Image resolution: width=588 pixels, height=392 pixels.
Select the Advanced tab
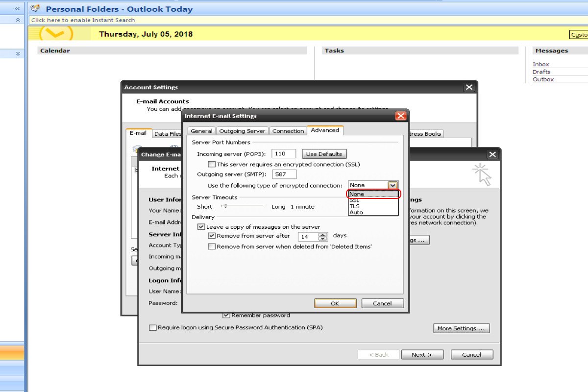325,130
